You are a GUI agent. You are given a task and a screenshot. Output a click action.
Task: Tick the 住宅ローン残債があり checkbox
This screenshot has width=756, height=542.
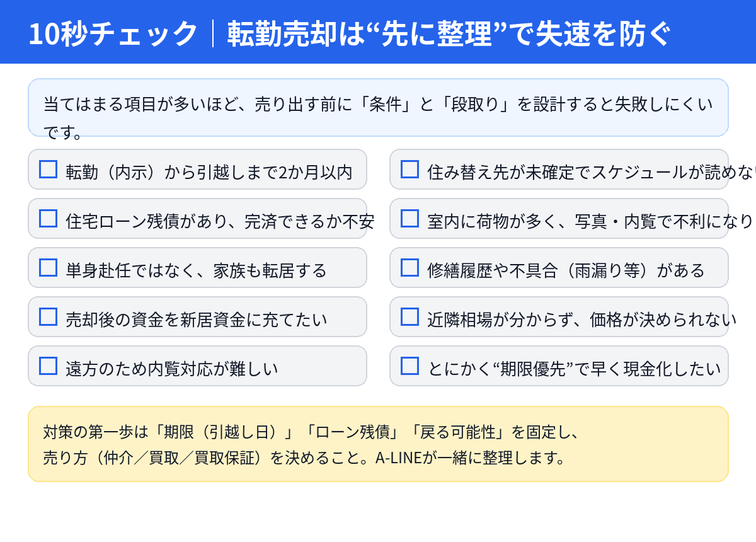[49, 219]
